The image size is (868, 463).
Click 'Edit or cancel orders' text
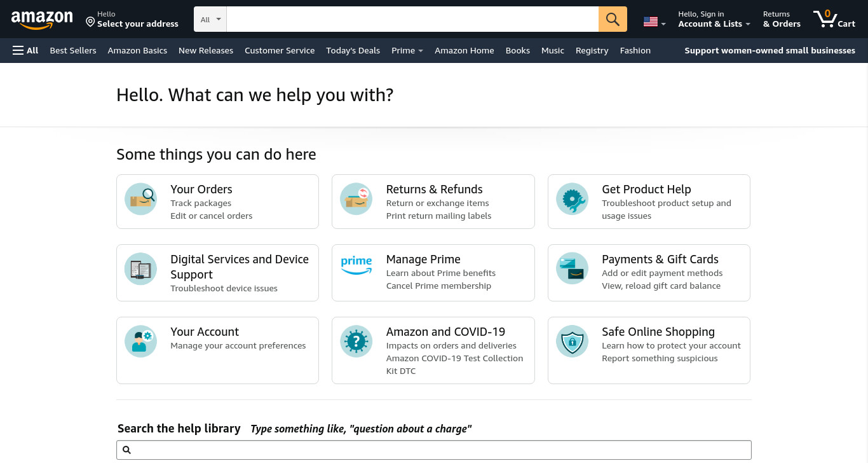pyautogui.click(x=212, y=216)
